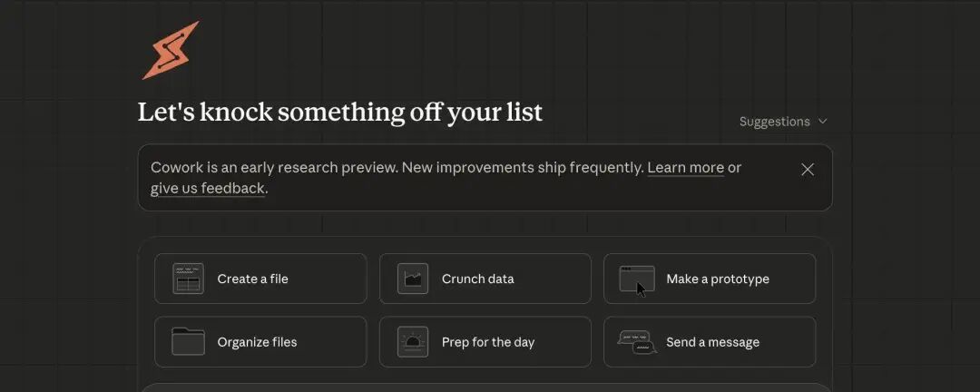Click the chevron next to Suggestions
The height and width of the screenshot is (392, 980).
[x=823, y=122]
